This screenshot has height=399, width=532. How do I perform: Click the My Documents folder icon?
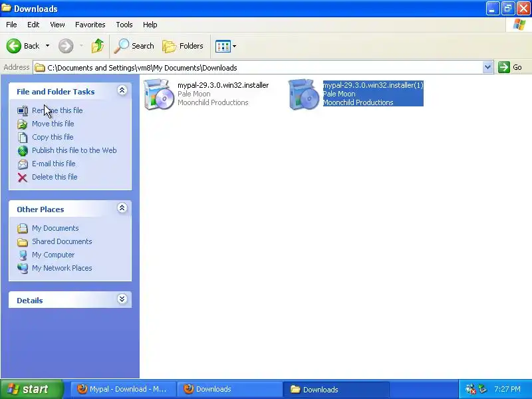point(23,228)
